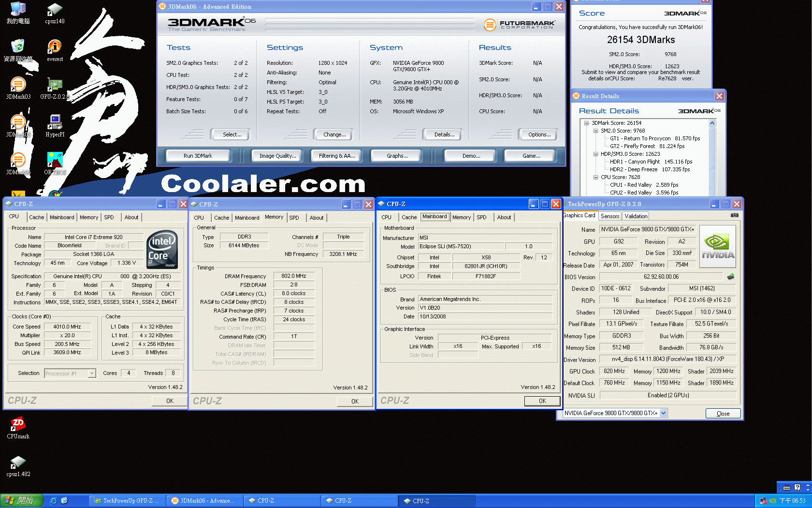Viewport: 812px width, 508px height.
Task: Switch to 3DMark06 taskbar button
Action: [x=204, y=501]
